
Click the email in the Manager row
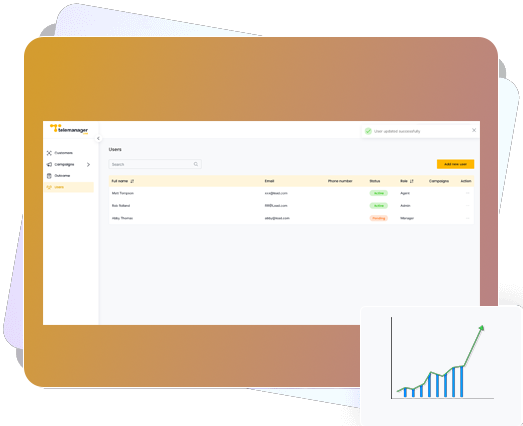[277, 218]
